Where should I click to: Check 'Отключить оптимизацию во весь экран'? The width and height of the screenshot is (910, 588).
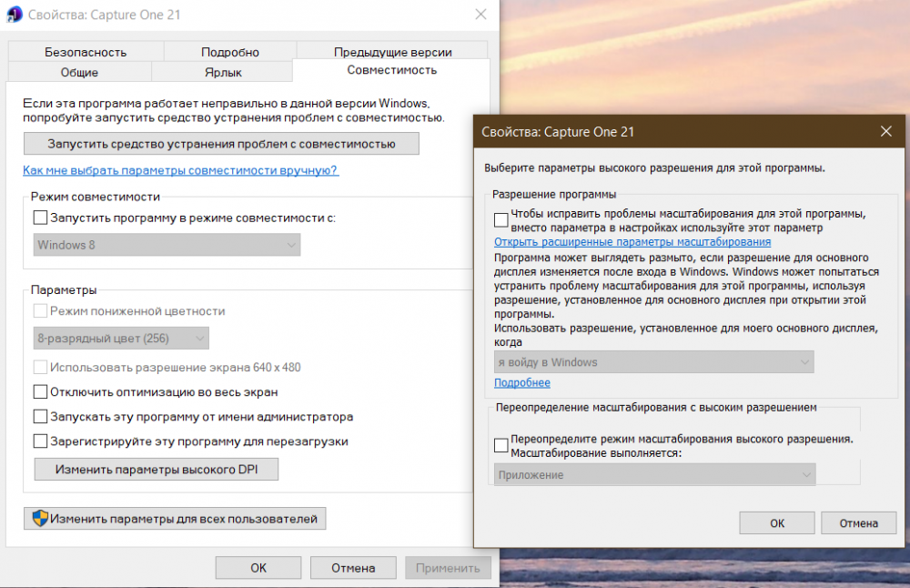(40, 391)
